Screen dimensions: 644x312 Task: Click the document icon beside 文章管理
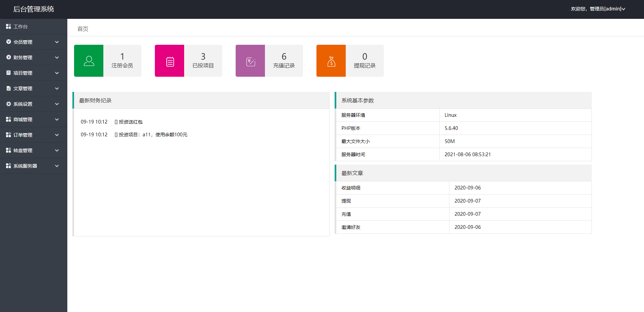pyautogui.click(x=8, y=89)
